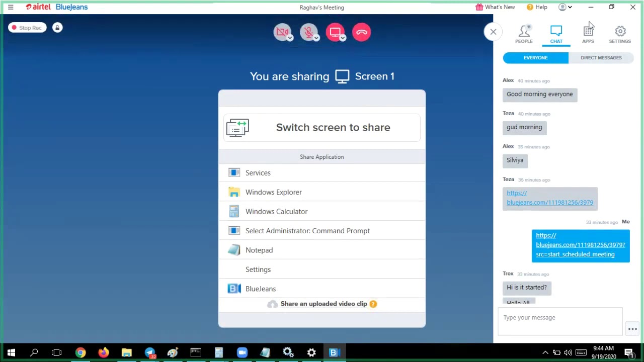Viewport: 644px width, 362px height.
Task: Open Windows taskbar search
Action: [x=34, y=352]
